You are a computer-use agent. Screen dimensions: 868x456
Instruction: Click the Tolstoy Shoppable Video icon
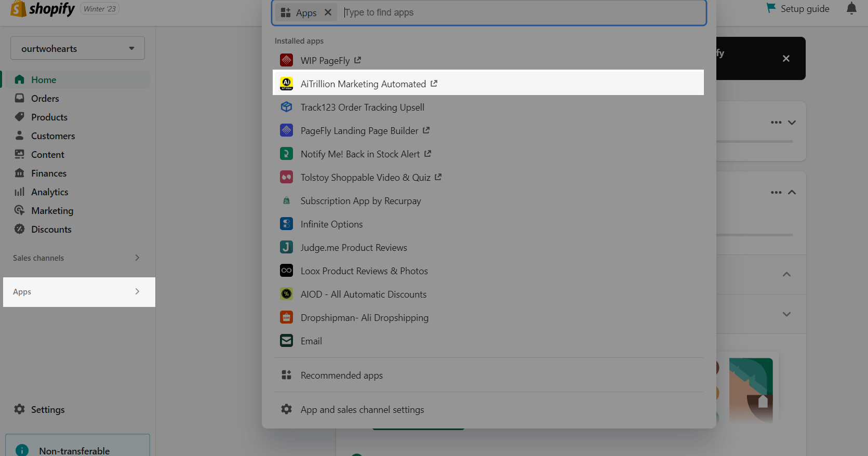coord(286,177)
